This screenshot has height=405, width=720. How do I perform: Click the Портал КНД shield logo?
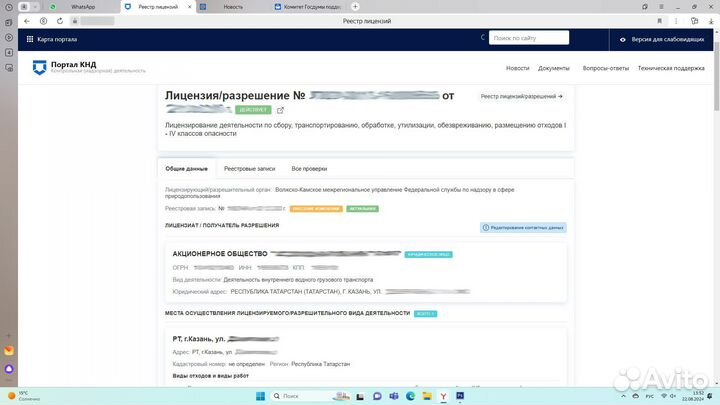tap(39, 68)
